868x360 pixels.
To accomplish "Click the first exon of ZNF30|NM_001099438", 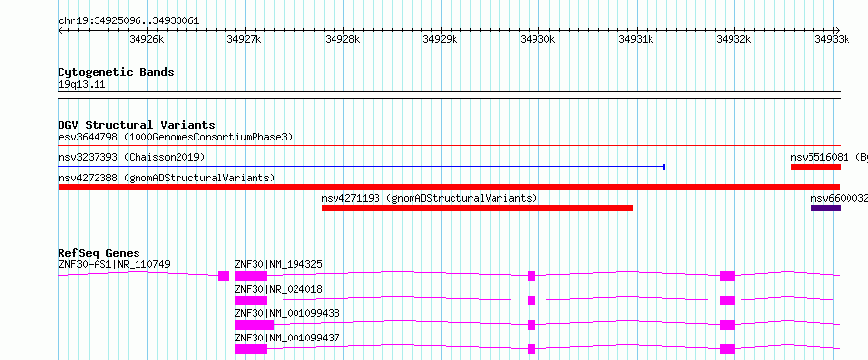I will (255, 325).
